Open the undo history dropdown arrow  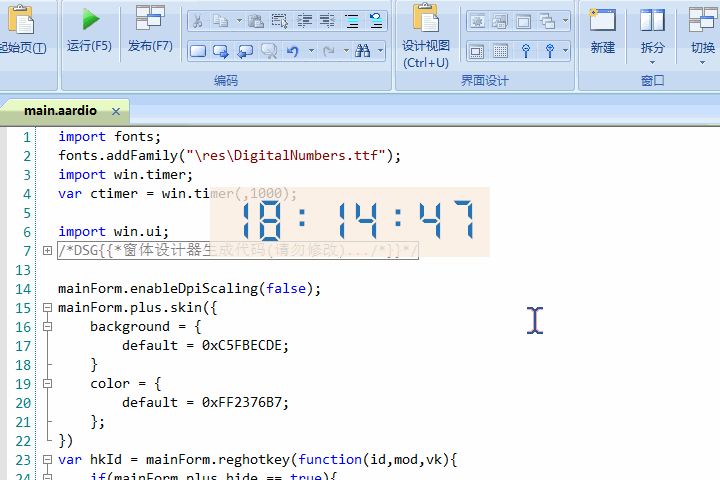click(x=311, y=50)
